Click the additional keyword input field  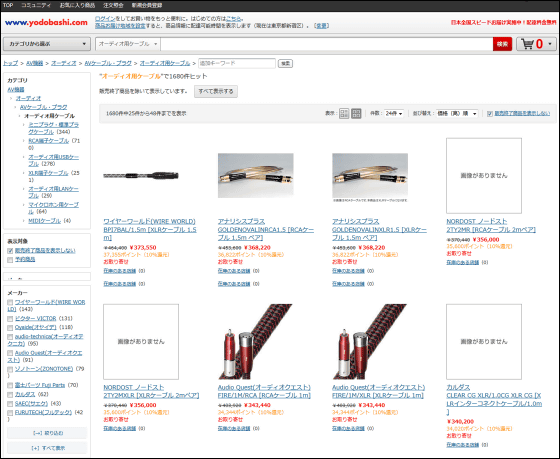point(237,63)
